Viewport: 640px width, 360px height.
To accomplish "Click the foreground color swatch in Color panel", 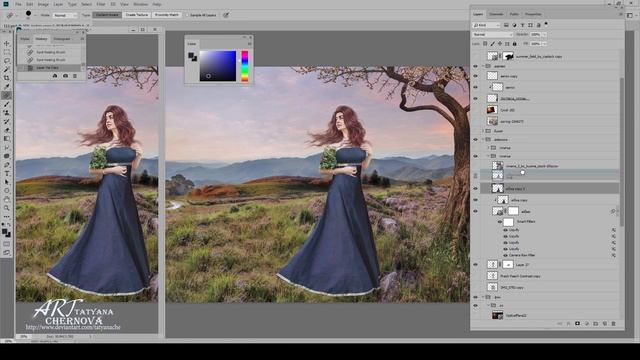I will [x=191, y=55].
